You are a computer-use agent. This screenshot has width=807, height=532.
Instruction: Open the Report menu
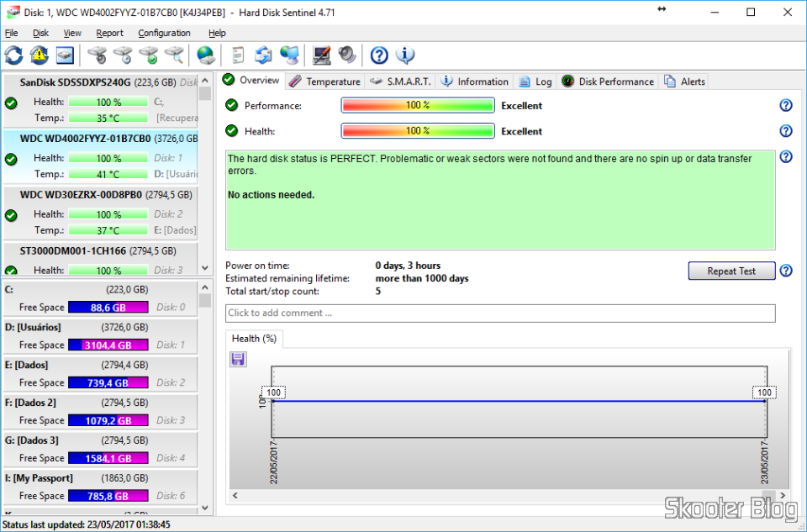[109, 33]
